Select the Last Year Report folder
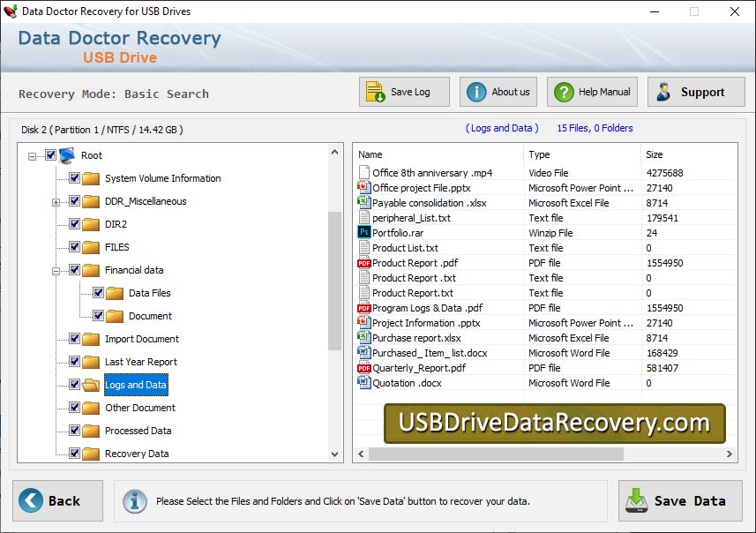Image resolution: width=756 pixels, height=533 pixels. click(x=141, y=362)
